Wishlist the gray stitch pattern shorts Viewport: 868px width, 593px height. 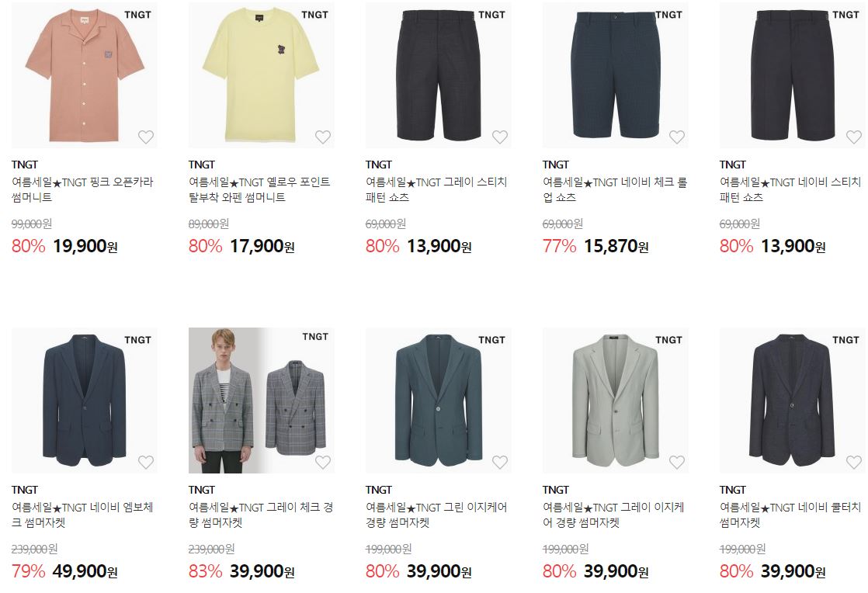(x=500, y=137)
